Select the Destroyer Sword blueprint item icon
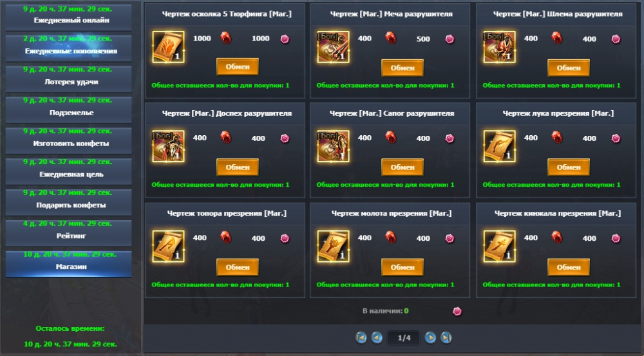The image size is (644, 356). click(x=333, y=47)
